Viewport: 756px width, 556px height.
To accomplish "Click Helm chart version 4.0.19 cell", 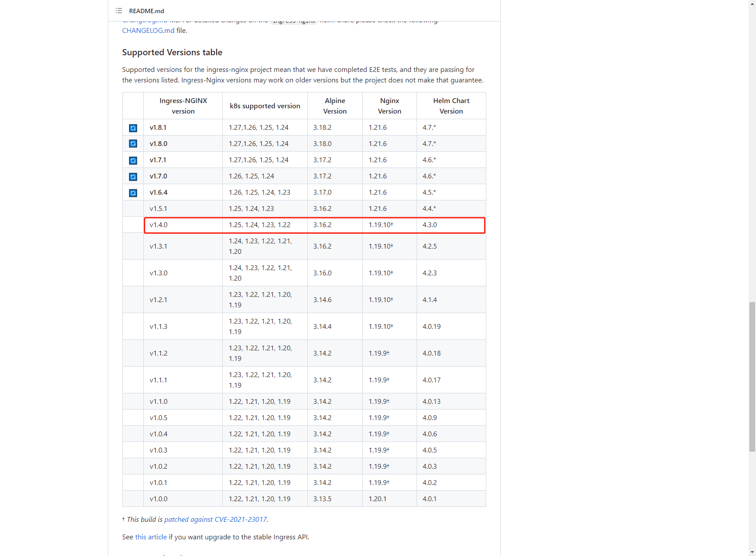I will click(x=451, y=327).
